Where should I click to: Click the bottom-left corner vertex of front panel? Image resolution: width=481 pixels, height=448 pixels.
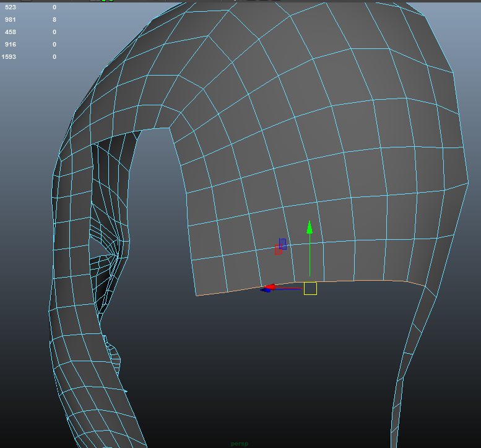click(x=197, y=295)
